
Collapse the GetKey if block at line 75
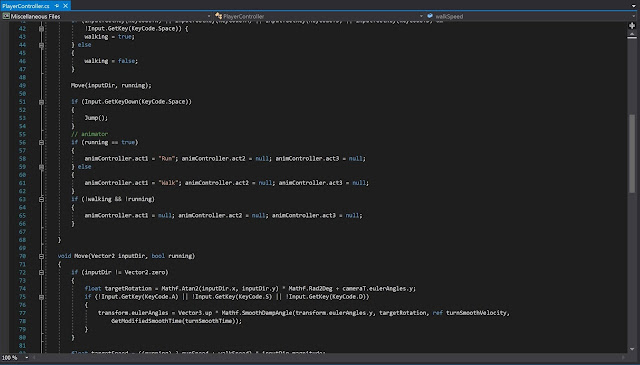tap(41, 297)
